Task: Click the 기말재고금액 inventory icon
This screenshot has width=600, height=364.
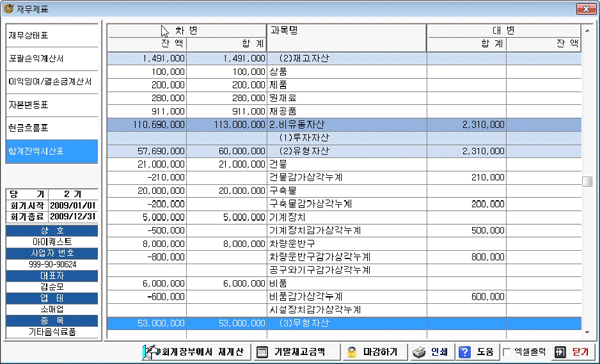Action: pyautogui.click(x=262, y=352)
